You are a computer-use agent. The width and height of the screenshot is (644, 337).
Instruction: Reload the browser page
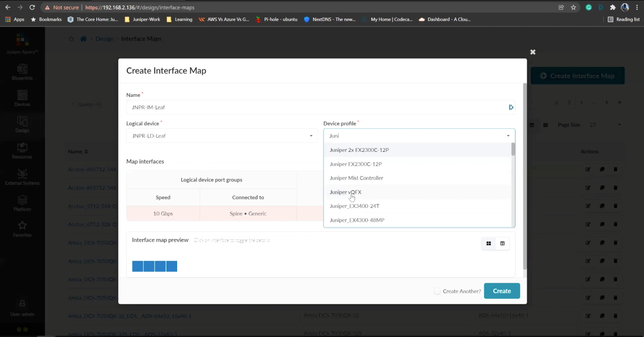point(32,7)
